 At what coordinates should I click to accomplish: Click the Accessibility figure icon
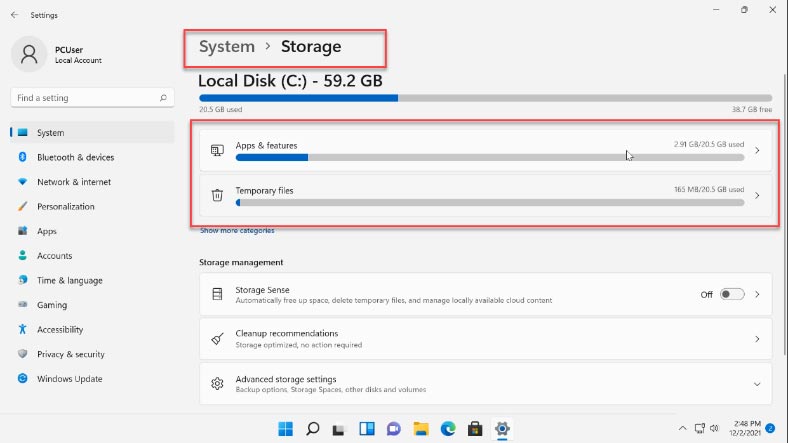coord(22,329)
